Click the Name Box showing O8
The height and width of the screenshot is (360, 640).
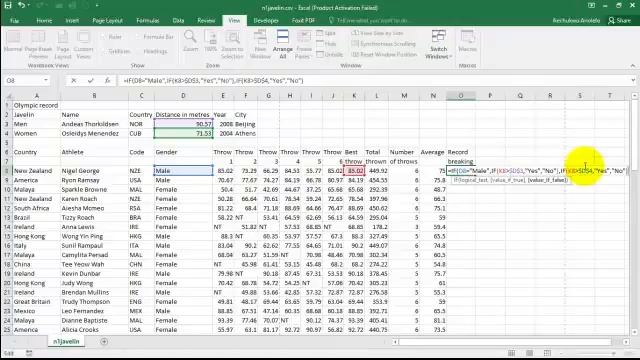point(23,80)
